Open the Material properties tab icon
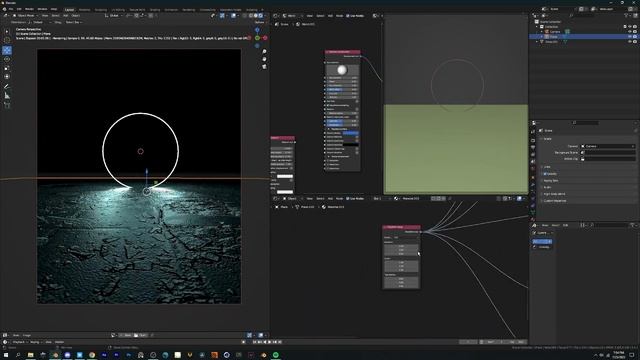Screen dimensions: 640x360 [533, 219]
